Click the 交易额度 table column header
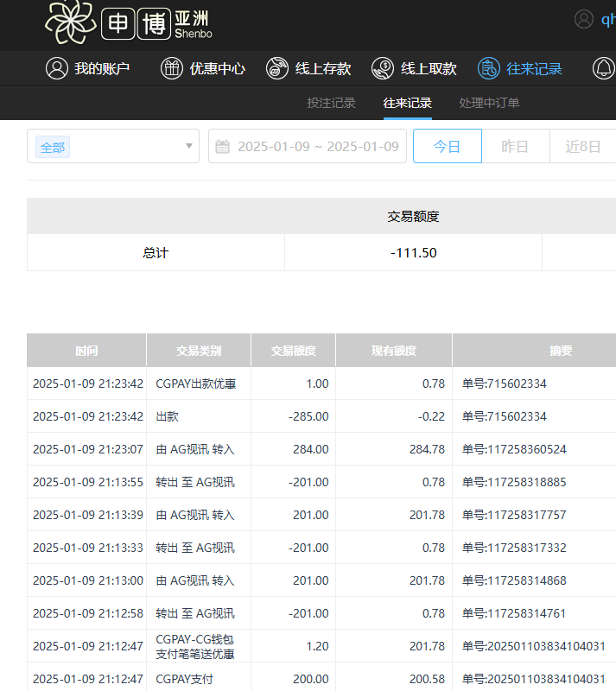Image resolution: width=616 pixels, height=691 pixels. tap(293, 351)
